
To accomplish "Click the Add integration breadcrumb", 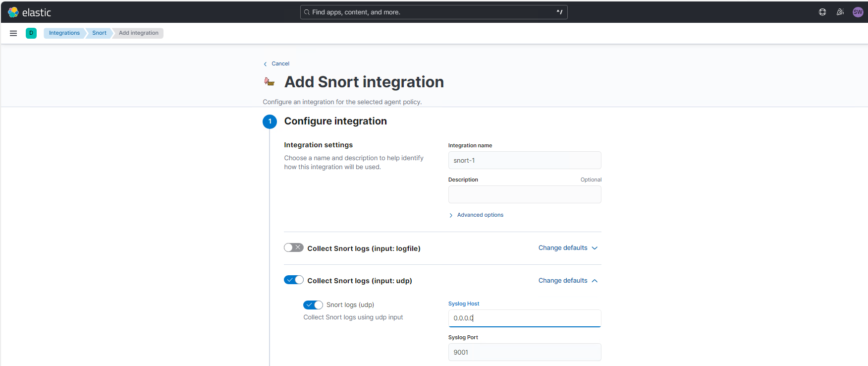I will coord(138,33).
